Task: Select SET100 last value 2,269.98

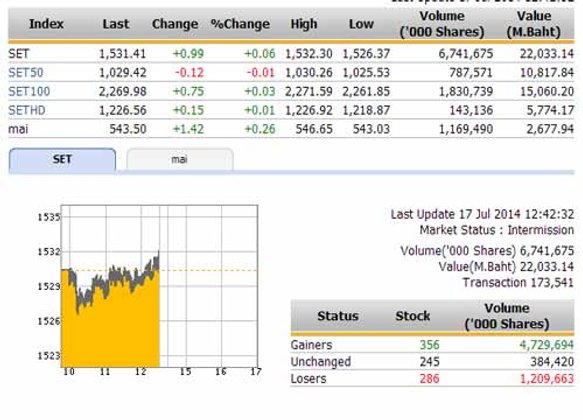Action: pyautogui.click(x=122, y=91)
